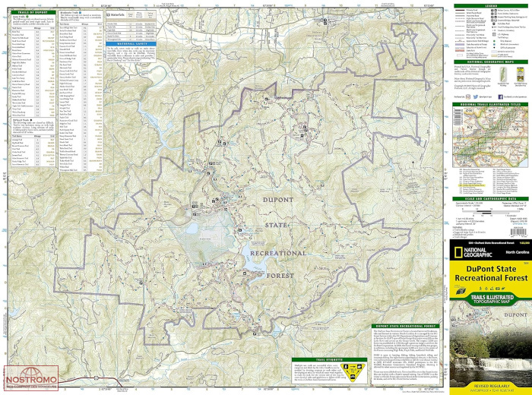This screenshot has height=395, width=532.
Task: Click the FOREST label on the map
Action: (x=280, y=276)
